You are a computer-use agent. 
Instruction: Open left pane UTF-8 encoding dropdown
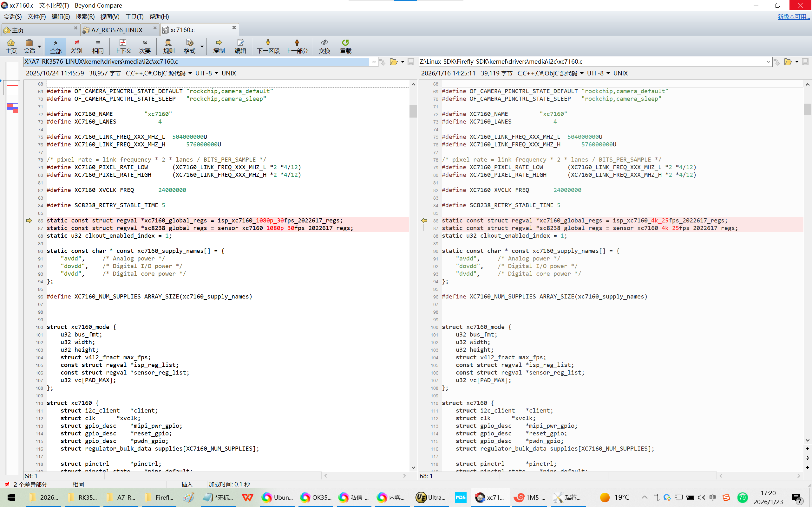216,73
